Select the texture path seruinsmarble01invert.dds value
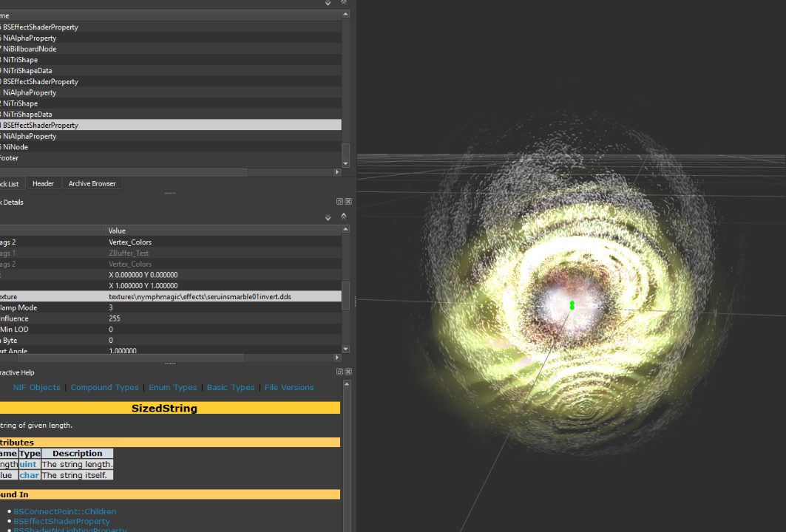The height and width of the screenshot is (532, 786). pyautogui.click(x=200, y=296)
